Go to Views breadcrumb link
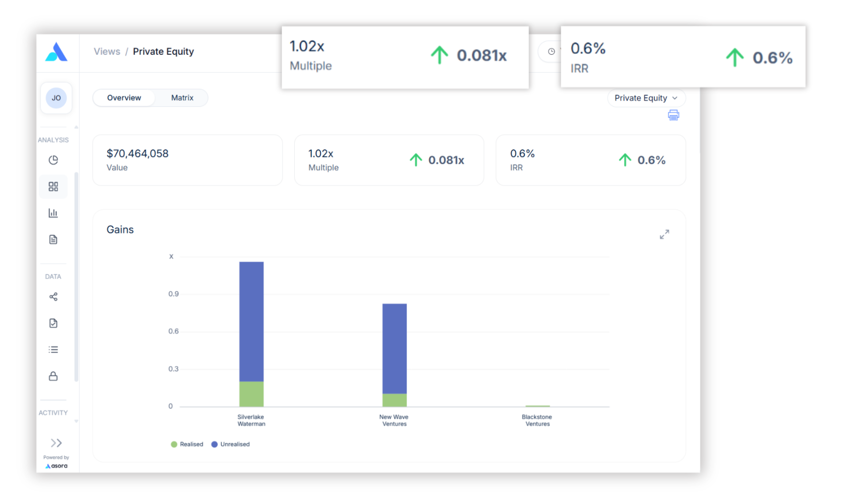Viewport: 841px width, 504px height. pyautogui.click(x=107, y=52)
